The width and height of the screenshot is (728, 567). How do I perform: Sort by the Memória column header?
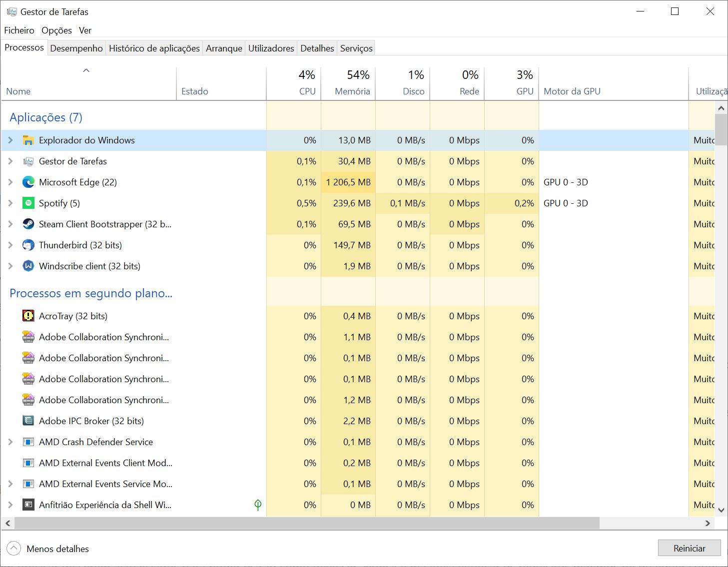tap(348, 84)
